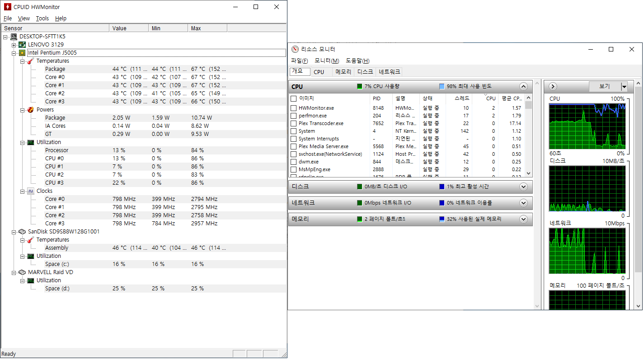Click the Clocks waveform icon
Viewport: 644px width, 359px height.
pos(30,191)
